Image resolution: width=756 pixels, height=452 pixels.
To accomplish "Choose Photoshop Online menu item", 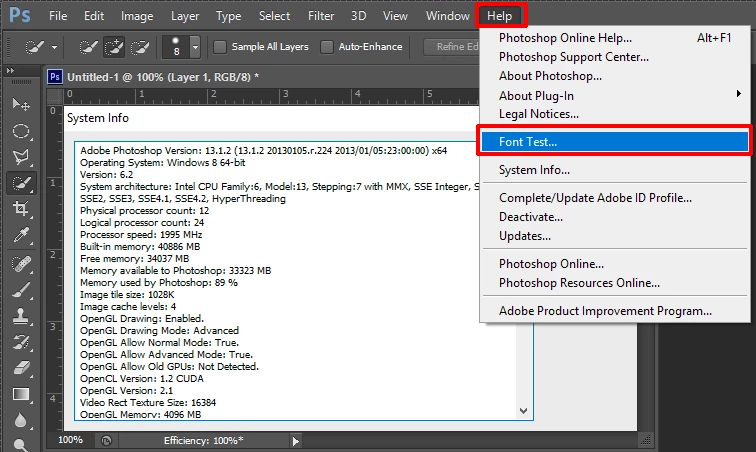I will click(x=615, y=264).
